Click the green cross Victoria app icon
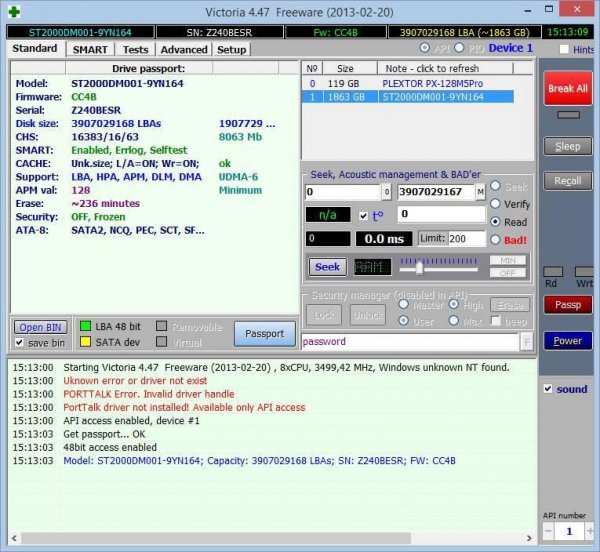 14,12
